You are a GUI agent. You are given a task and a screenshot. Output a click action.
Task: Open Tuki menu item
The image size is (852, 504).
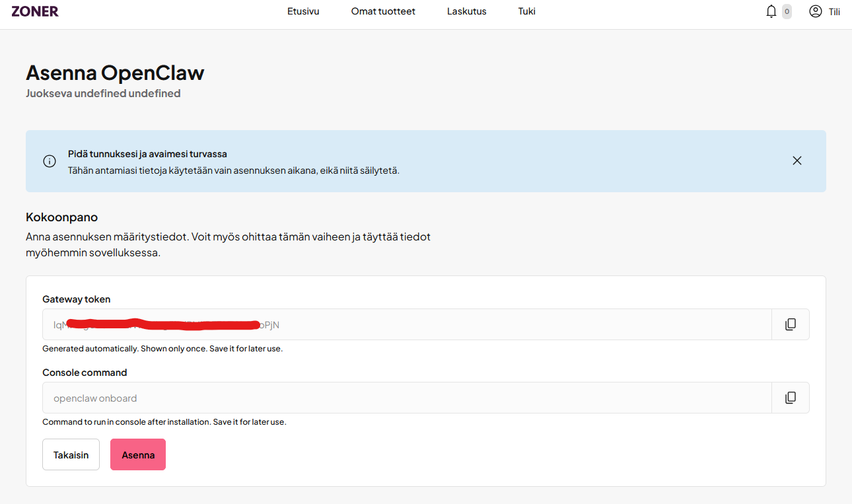527,11
